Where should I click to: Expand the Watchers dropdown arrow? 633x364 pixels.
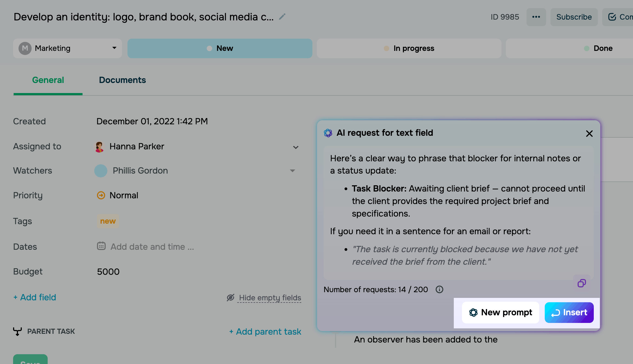(x=292, y=171)
